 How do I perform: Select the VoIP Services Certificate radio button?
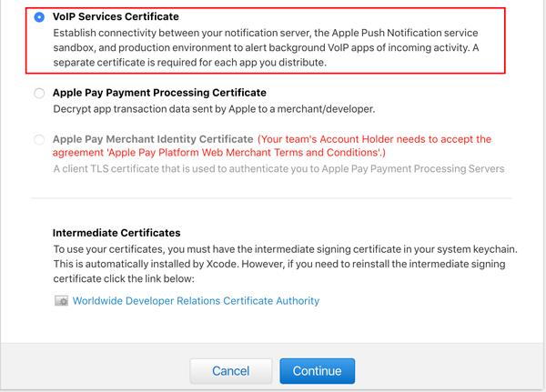click(39, 17)
